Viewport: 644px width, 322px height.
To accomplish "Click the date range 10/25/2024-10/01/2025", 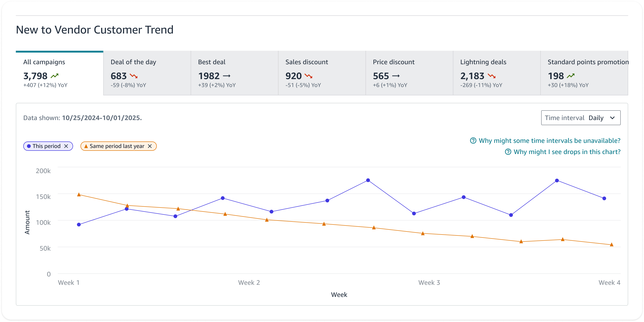I will [102, 118].
